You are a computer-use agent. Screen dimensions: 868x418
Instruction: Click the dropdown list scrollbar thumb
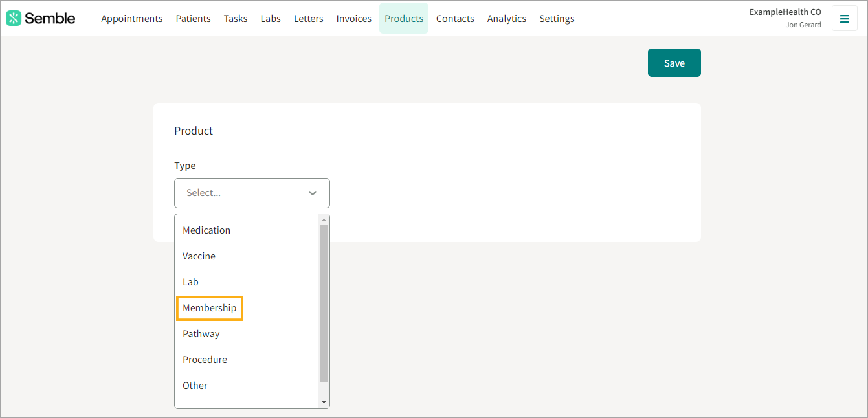[324, 303]
